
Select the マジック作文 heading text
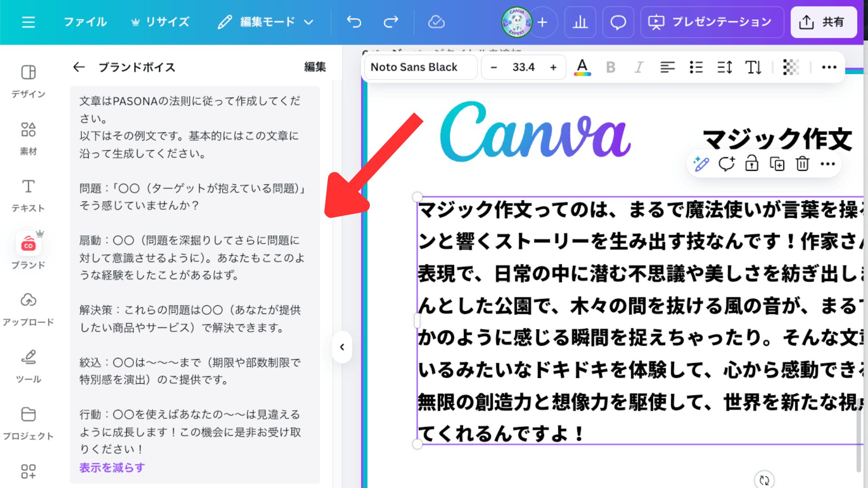click(x=777, y=139)
